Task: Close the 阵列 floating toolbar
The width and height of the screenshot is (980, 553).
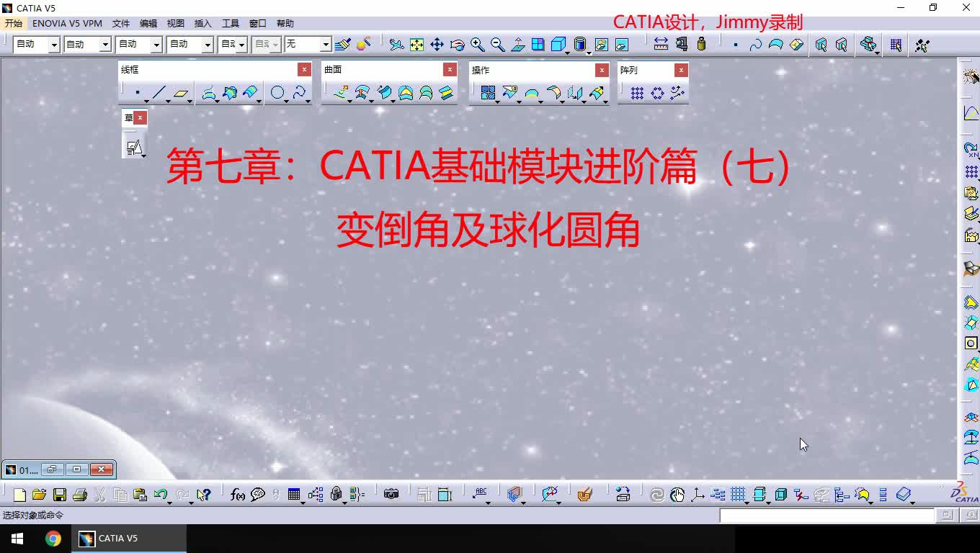Action: coord(681,71)
